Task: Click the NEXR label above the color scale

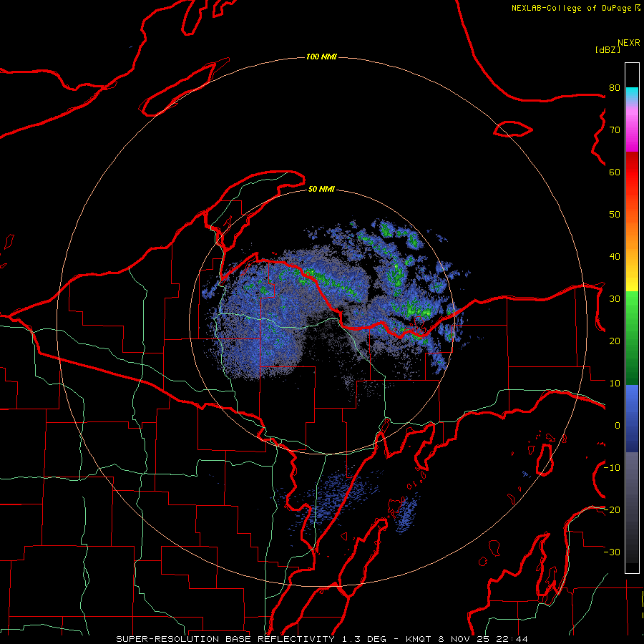Action: [x=628, y=43]
